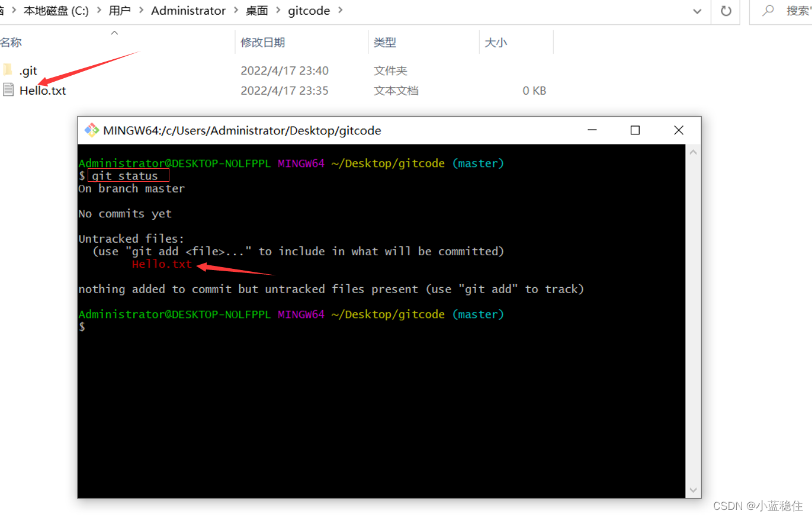812x517 pixels.
Task: Click the 文件夹 type cell
Action: (x=390, y=70)
